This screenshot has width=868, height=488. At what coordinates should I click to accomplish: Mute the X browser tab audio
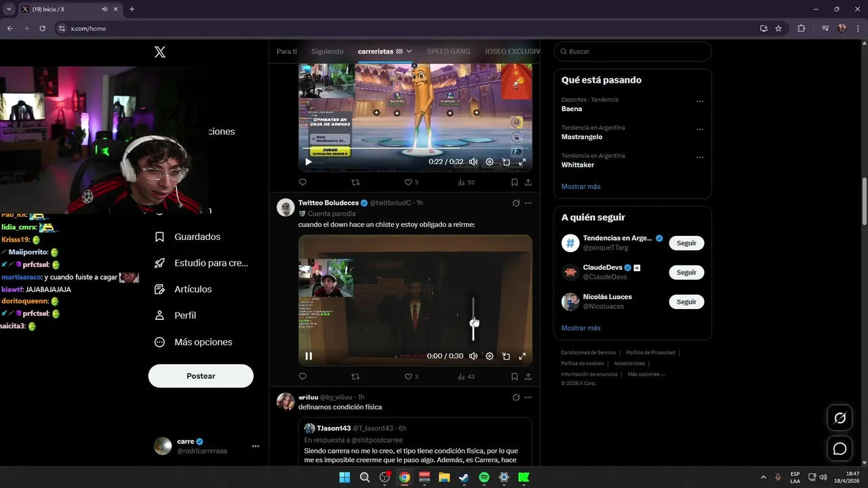tap(105, 9)
